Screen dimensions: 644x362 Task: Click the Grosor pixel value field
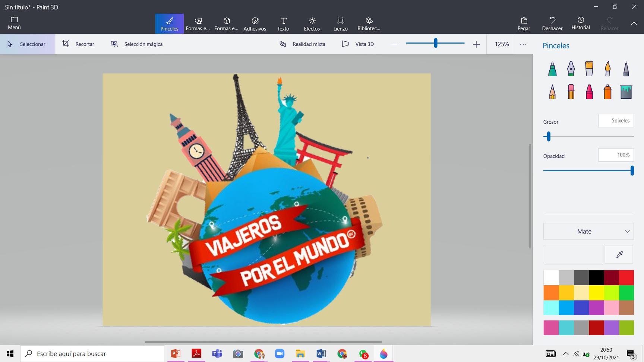[616, 121]
